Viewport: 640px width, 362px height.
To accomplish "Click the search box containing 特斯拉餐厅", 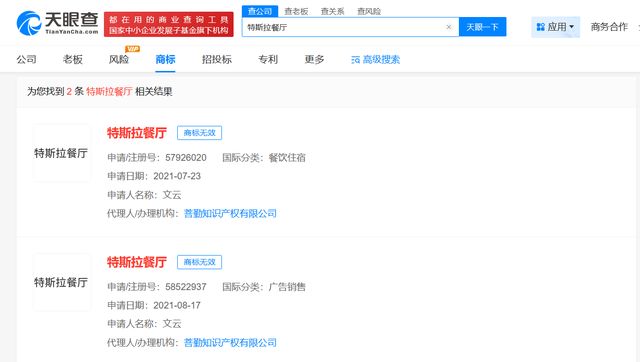I will pyautogui.click(x=350, y=27).
